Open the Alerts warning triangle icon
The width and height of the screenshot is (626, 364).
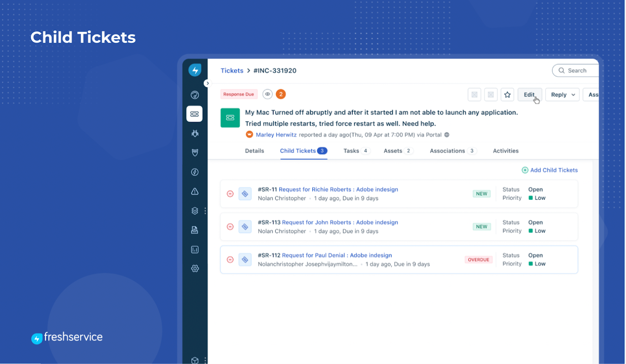click(195, 191)
